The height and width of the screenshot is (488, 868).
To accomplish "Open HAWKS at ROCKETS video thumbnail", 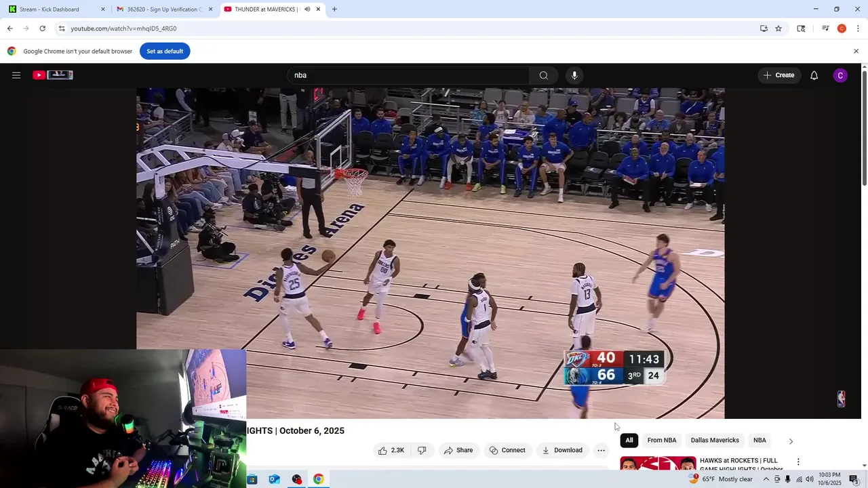I will (x=658, y=464).
